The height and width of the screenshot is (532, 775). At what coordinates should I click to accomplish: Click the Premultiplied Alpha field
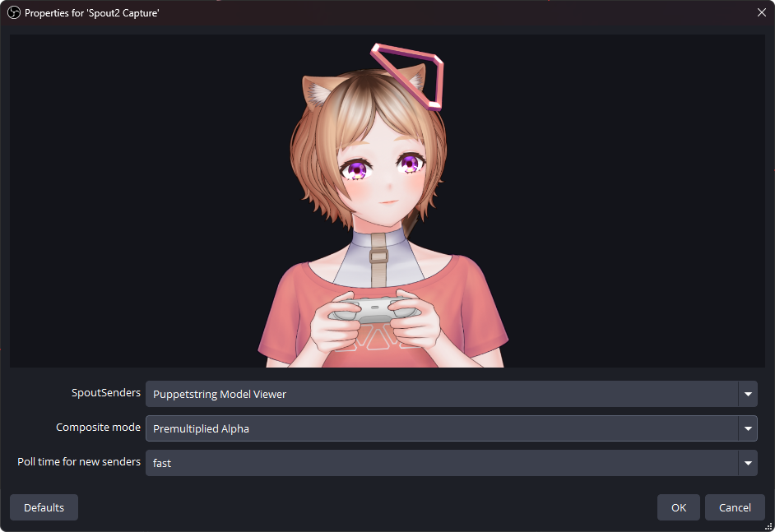click(x=451, y=428)
